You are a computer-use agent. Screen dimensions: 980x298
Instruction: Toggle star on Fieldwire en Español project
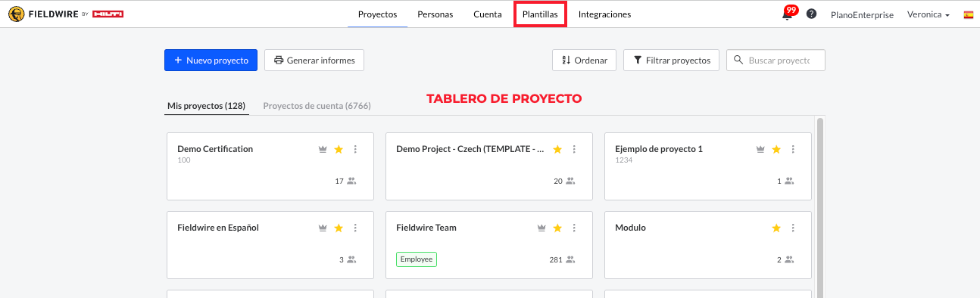[339, 228]
